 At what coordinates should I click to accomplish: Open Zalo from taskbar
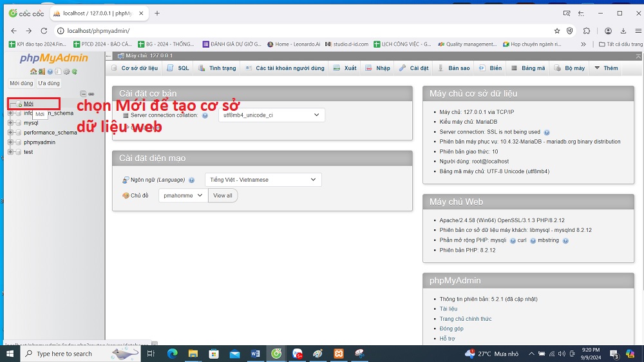click(x=298, y=354)
